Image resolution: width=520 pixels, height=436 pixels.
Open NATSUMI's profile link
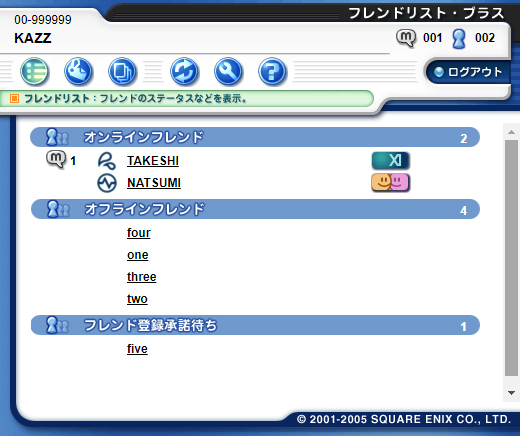click(x=154, y=183)
